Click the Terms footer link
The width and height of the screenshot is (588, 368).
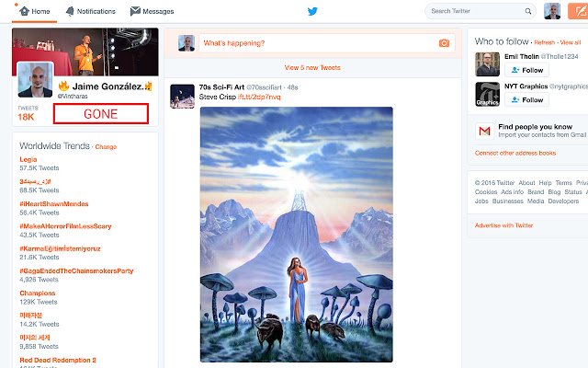[563, 183]
